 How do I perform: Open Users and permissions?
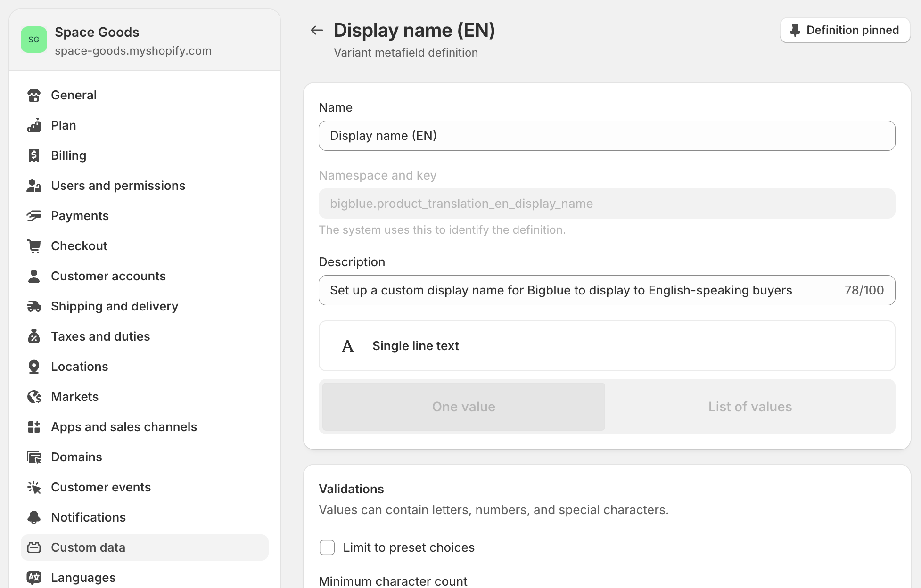tap(145, 186)
